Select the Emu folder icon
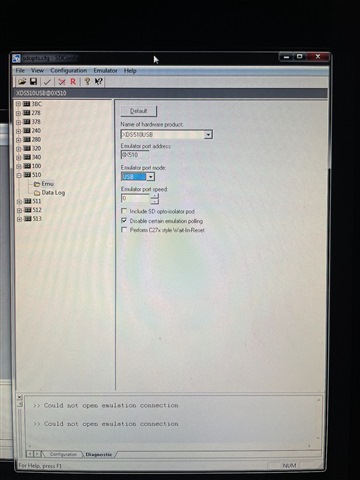This screenshot has height=480, width=360. tap(37, 184)
